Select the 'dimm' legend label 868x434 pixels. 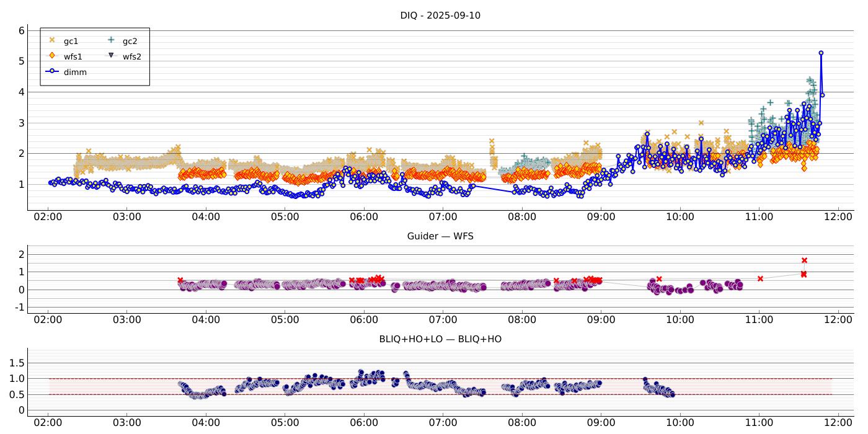click(75, 72)
